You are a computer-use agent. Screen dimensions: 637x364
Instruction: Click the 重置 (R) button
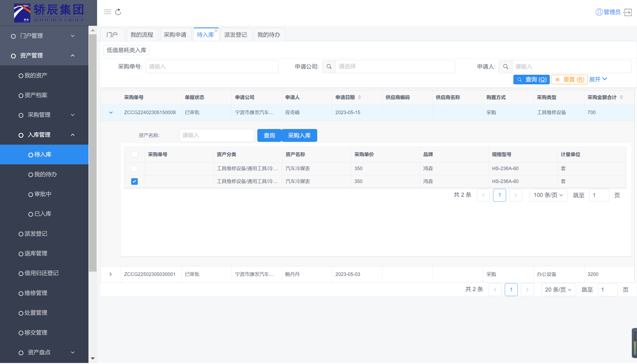569,80
